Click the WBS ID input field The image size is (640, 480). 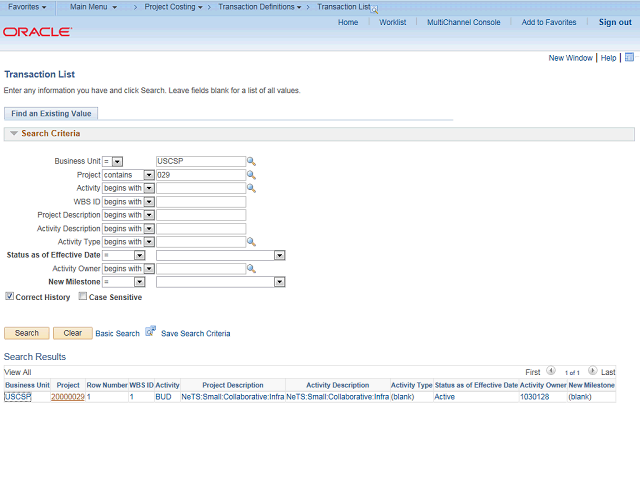point(201,202)
